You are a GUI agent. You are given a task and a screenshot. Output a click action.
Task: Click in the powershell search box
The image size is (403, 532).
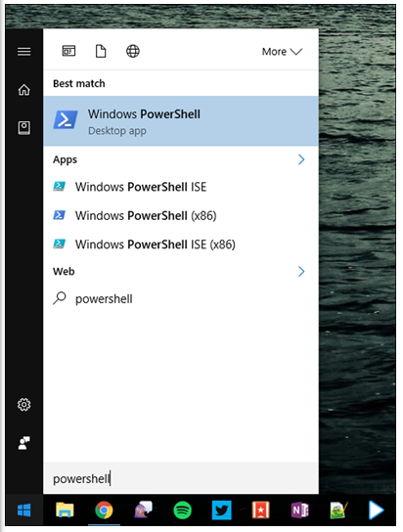pyautogui.click(x=181, y=478)
